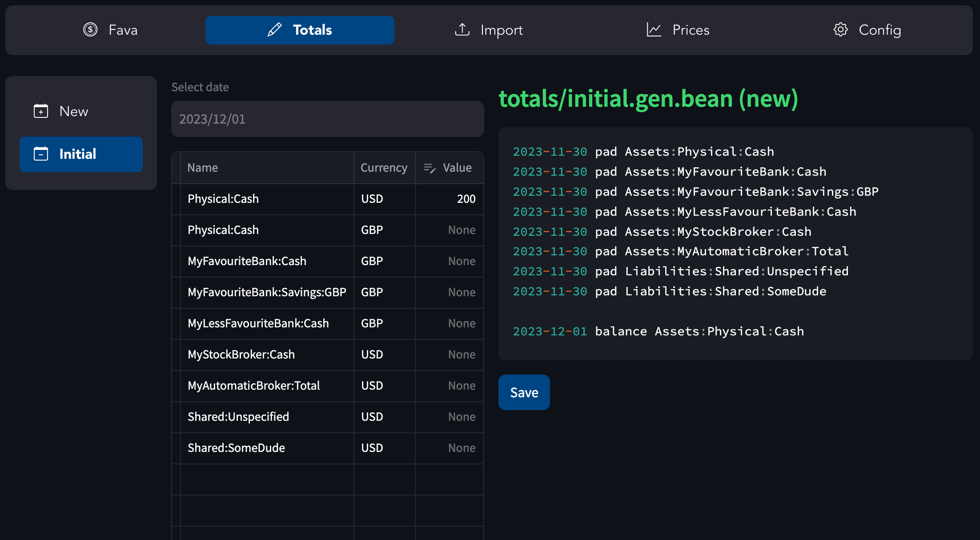Edit the value for MyAutomaticBroker:Total
Screen dimensions: 980x540
(x=450, y=386)
